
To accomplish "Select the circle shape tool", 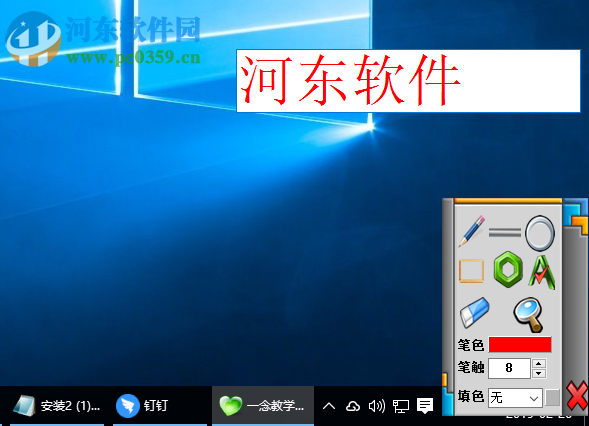I will coord(539,233).
